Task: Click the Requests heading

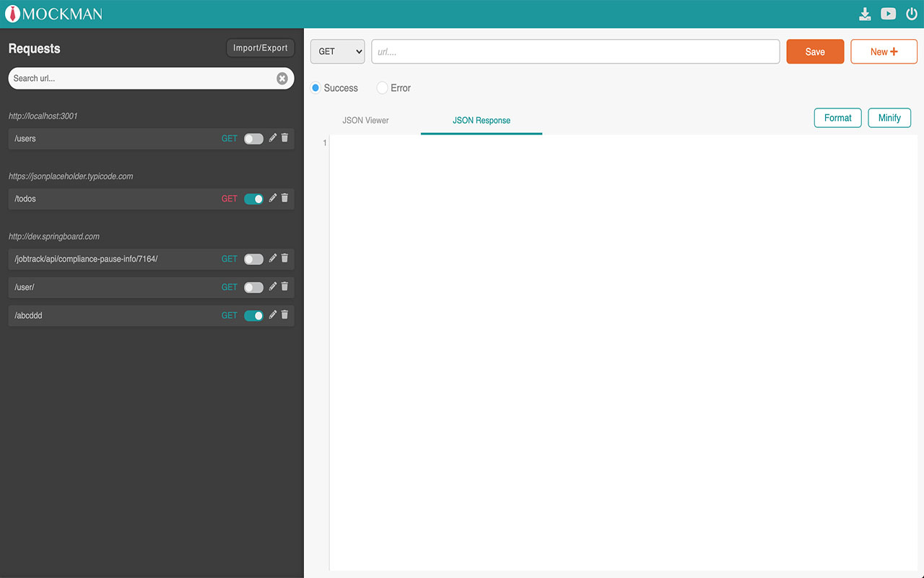Action: pyautogui.click(x=35, y=48)
